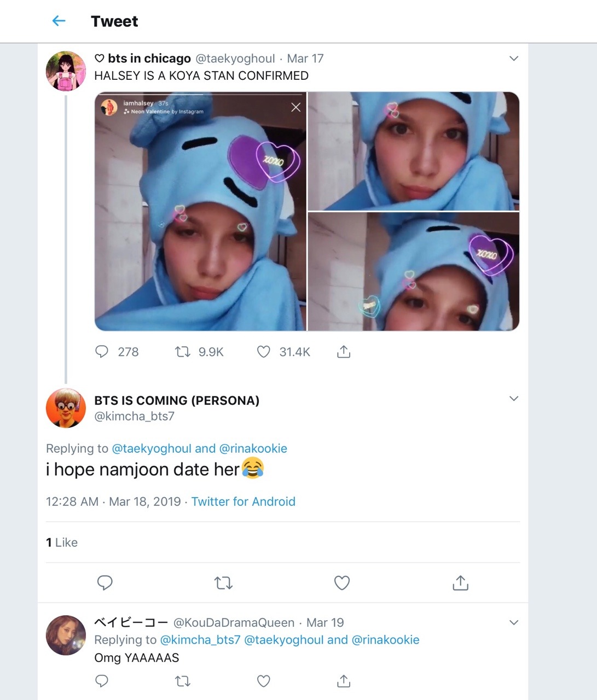Share the kimcha_bts7 tweet
Viewport: 597px width, 700px height.
pos(461,583)
